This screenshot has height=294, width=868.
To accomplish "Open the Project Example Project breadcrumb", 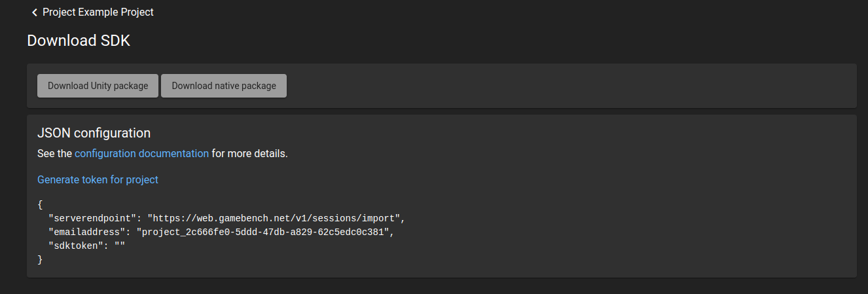I will click(98, 12).
